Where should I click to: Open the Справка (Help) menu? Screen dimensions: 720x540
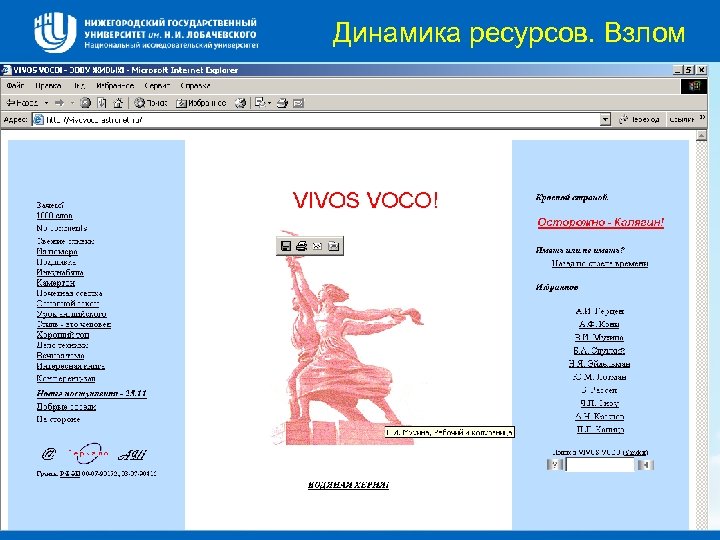(195, 86)
